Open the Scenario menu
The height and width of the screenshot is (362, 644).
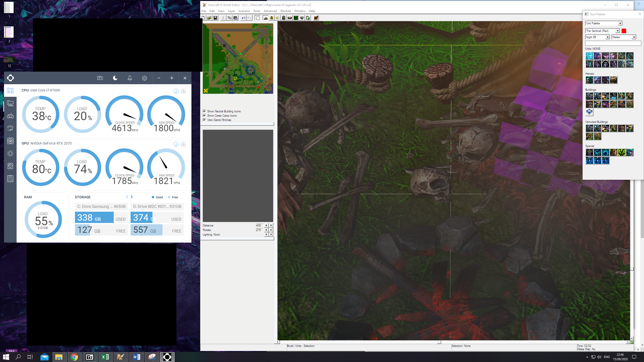(244, 11)
